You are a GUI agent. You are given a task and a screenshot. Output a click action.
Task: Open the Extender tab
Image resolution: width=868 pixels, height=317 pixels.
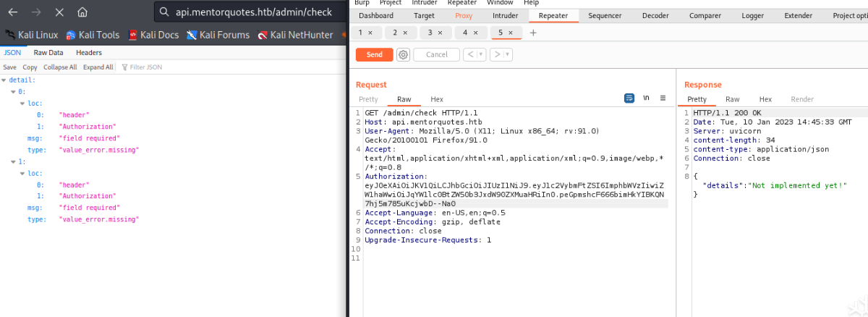coord(798,15)
